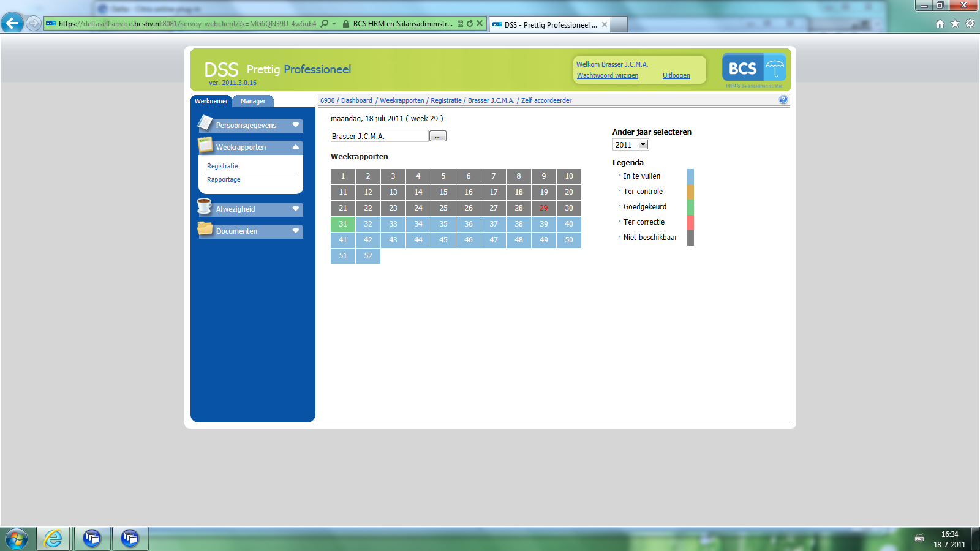Screen dimensions: 980x551
Task: Stop loading with the address bar X
Action: point(480,23)
